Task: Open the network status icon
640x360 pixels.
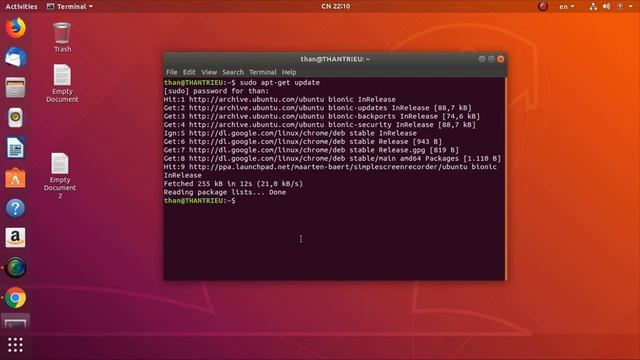Action: click(x=593, y=6)
